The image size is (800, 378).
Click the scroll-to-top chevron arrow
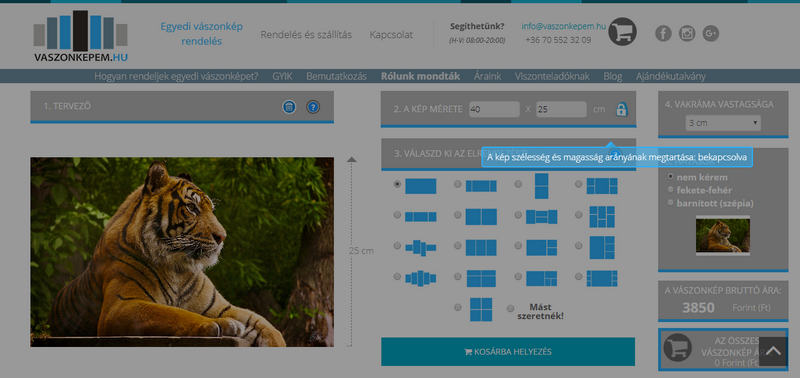[773, 351]
